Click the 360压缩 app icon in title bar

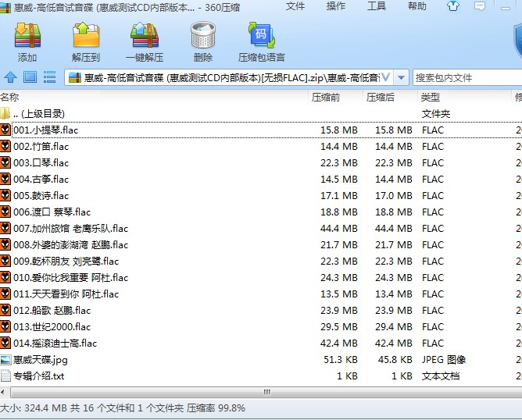pyautogui.click(x=5, y=7)
